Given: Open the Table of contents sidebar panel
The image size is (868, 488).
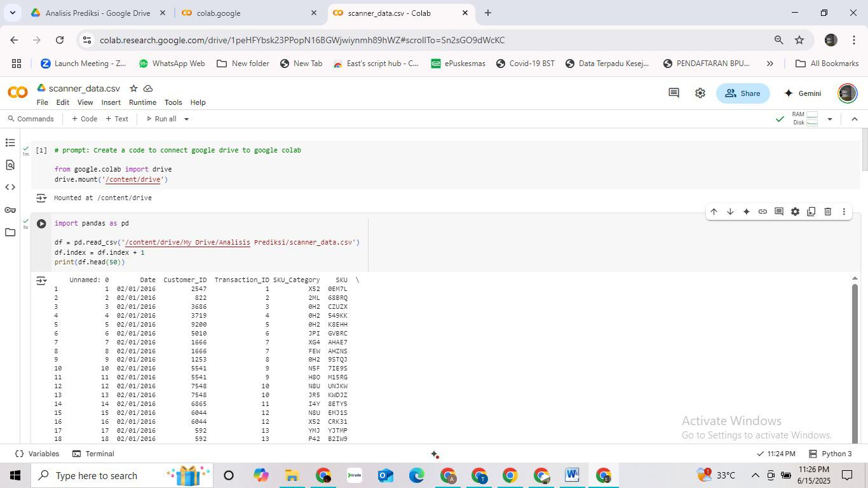Looking at the screenshot, I should 10,143.
